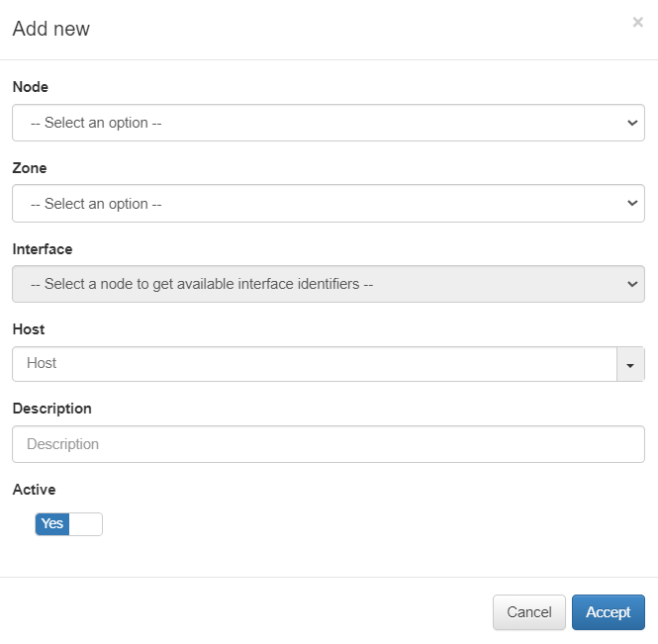Click the Description field label
Screen dimensions: 658x644
[51, 409]
